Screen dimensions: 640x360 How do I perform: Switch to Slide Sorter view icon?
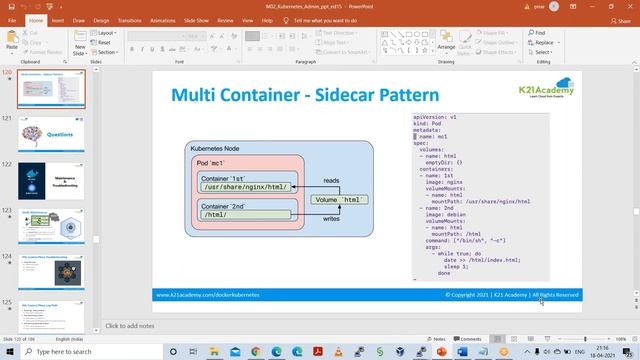[x=514, y=339]
